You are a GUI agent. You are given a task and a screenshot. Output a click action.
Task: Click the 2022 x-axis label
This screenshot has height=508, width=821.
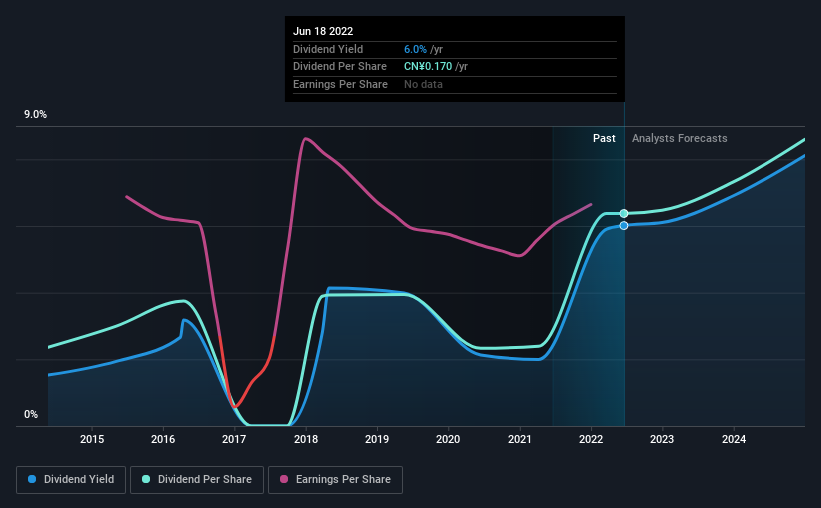591,439
